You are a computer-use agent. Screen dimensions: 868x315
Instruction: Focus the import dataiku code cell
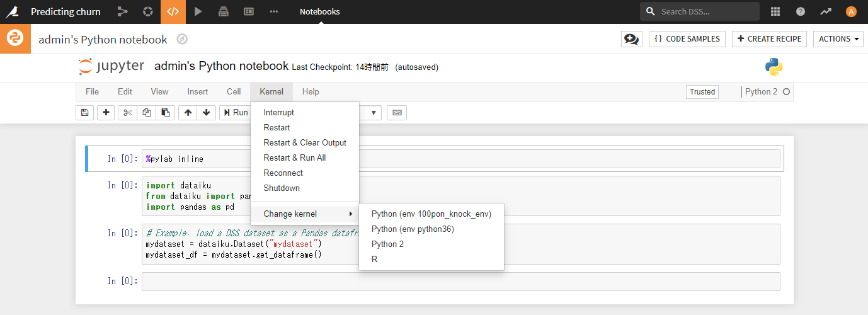[462, 196]
